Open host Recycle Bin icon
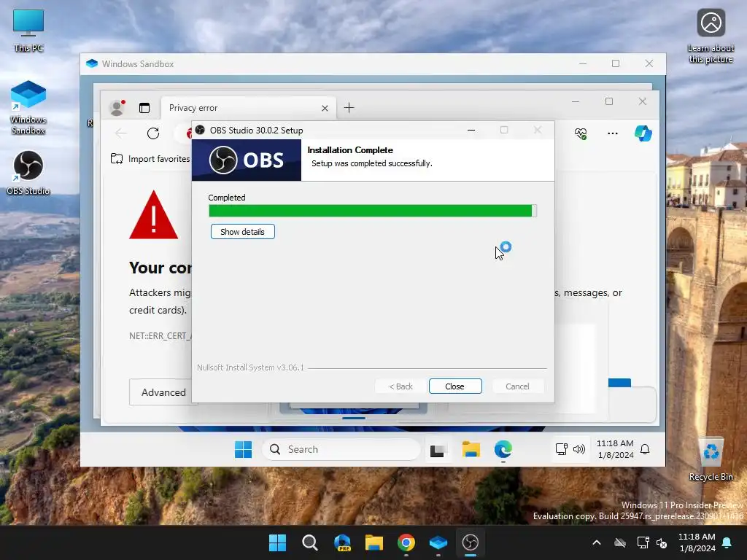The height and width of the screenshot is (560, 747). point(711,459)
